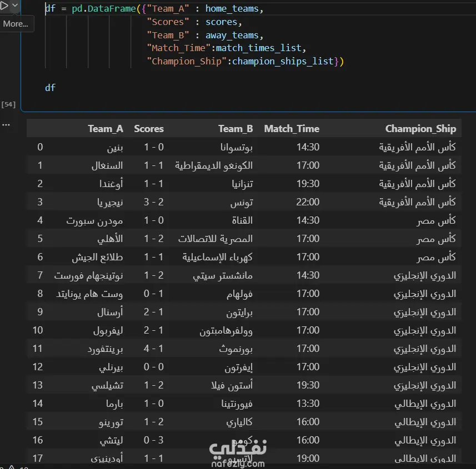This screenshot has width=476, height=469.
Task: Click match_times_list in the code
Action: 259,48
